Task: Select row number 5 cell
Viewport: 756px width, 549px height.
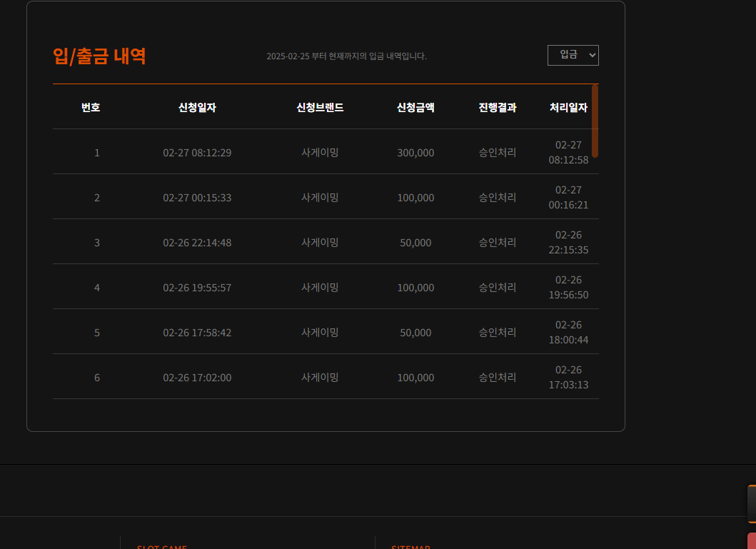Action: [x=97, y=333]
